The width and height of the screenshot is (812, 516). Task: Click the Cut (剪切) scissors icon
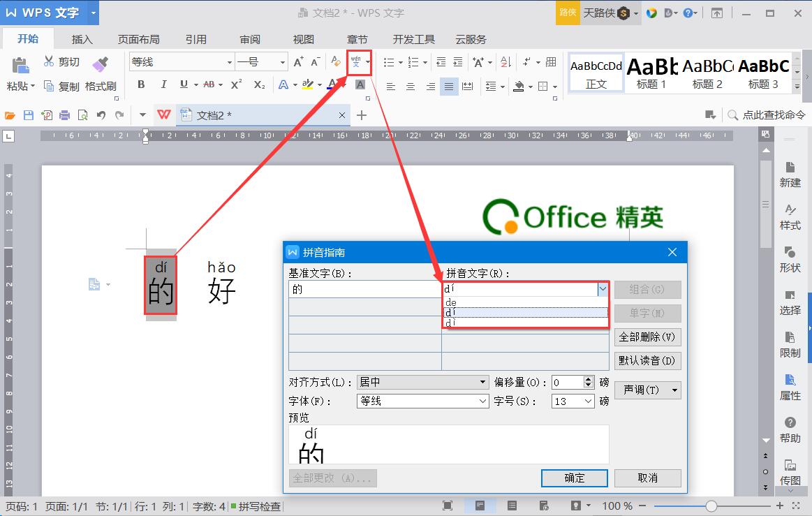(x=49, y=61)
